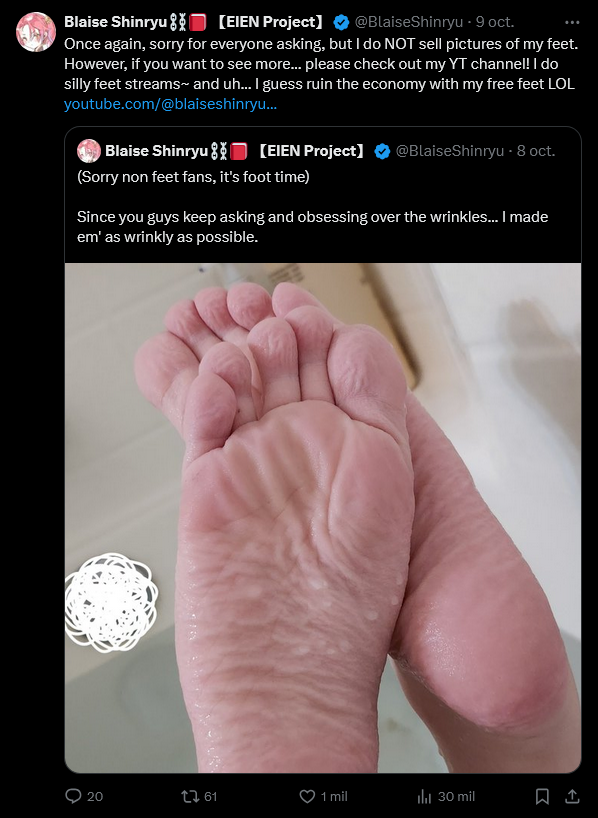Screen dimensions: 598x818
Task: Click the verified badge in the quoted tweet
Action: point(382,151)
